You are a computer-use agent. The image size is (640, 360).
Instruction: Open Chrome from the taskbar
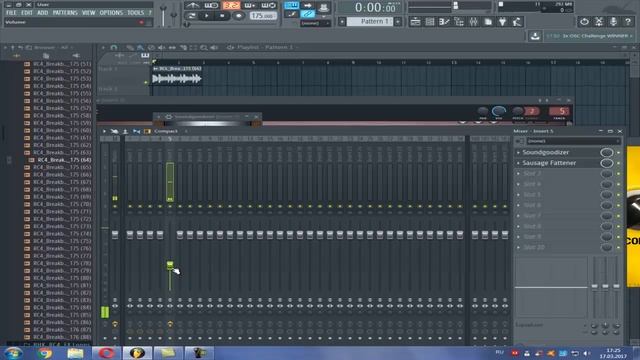45,353
